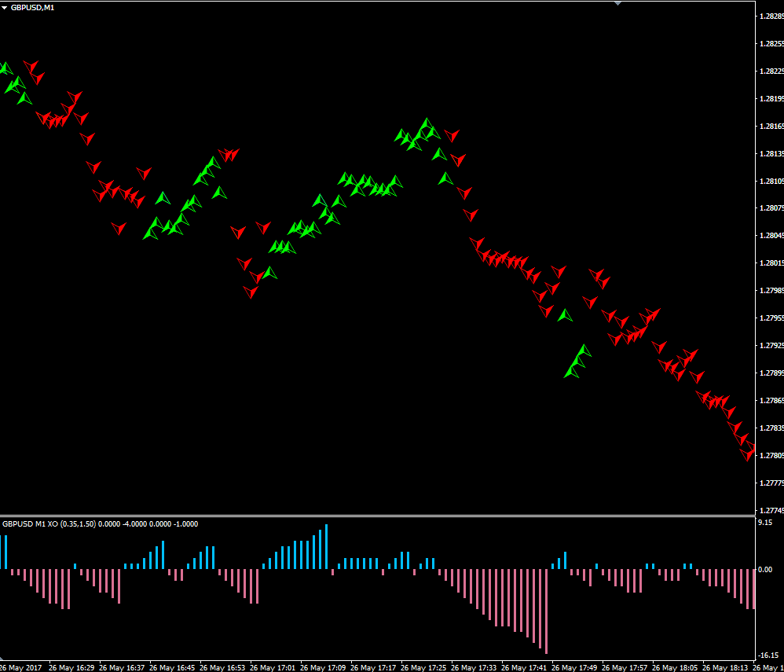This screenshot has height=672, width=784.
Task: Click the 1.28075 price scale label
Action: (x=771, y=208)
